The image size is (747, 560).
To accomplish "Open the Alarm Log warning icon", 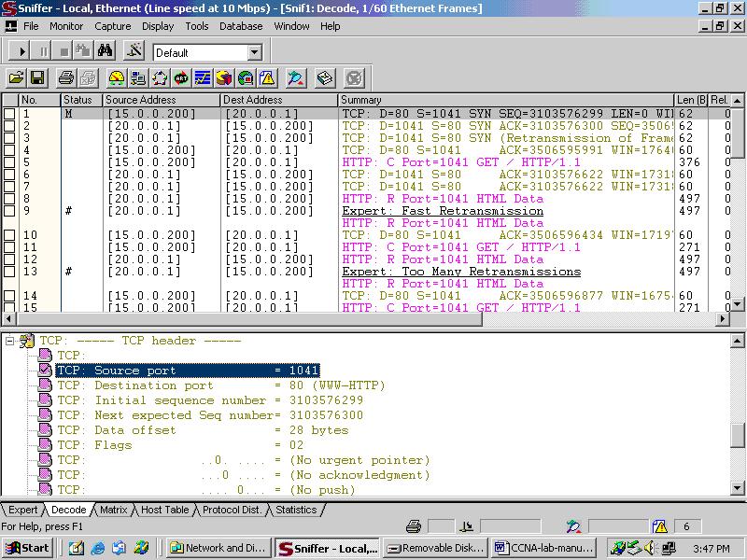I will 267,78.
